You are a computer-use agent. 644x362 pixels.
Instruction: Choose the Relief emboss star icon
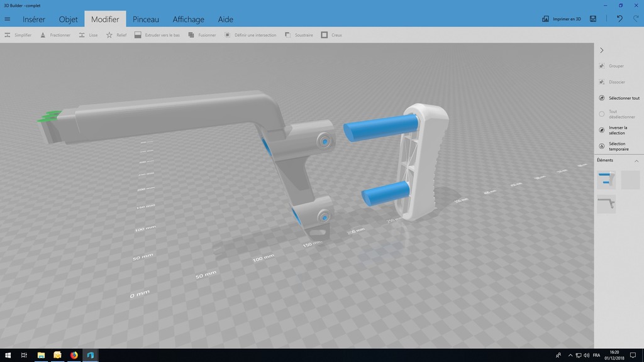click(x=109, y=35)
